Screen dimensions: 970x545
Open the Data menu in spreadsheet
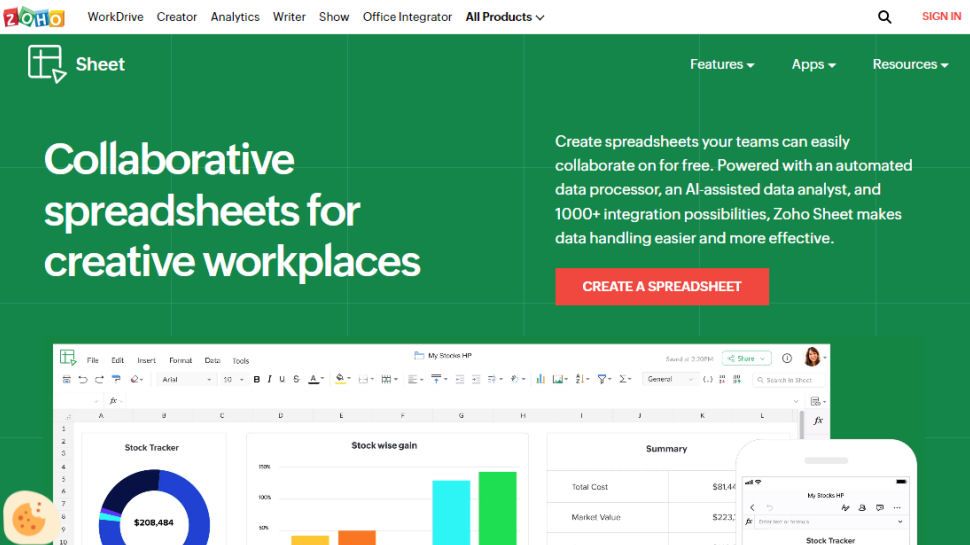(x=212, y=360)
